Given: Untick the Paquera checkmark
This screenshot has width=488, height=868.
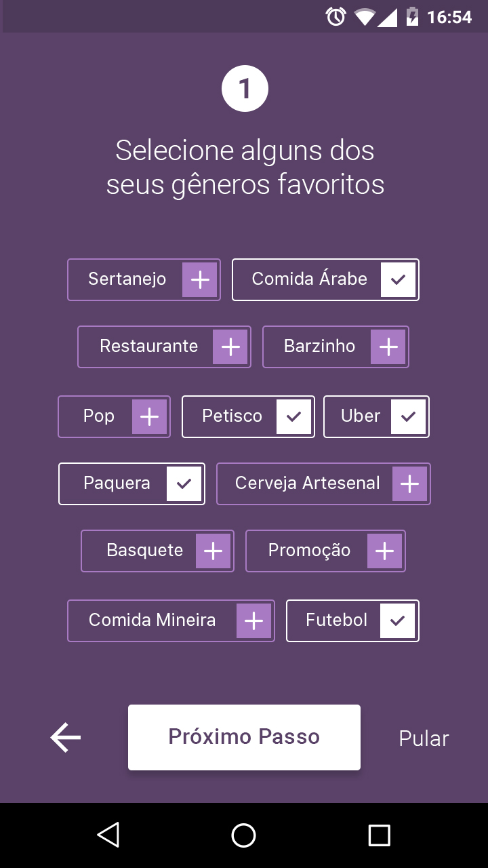Looking at the screenshot, I should pos(184,484).
